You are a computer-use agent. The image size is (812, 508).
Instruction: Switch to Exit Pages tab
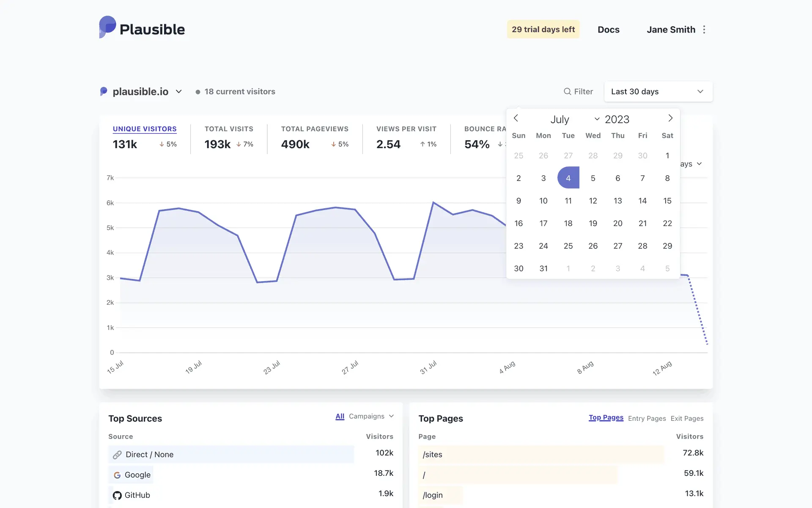(687, 418)
